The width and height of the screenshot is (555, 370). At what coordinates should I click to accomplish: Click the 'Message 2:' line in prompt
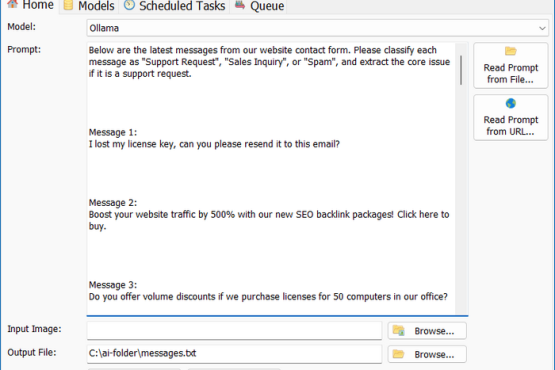point(113,203)
